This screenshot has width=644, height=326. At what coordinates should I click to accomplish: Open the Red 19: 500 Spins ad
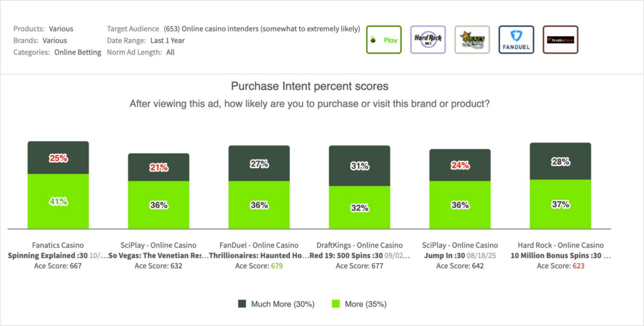pos(360,256)
